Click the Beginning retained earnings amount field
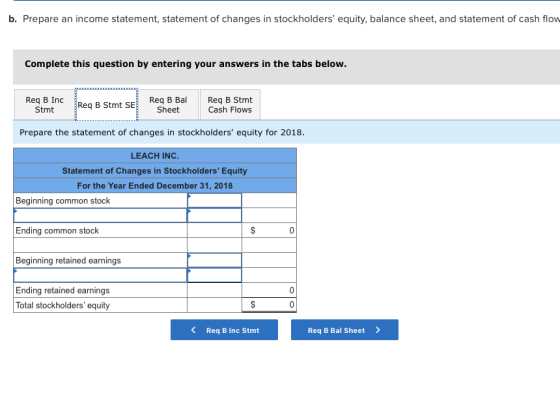The image size is (560, 413). point(215,260)
